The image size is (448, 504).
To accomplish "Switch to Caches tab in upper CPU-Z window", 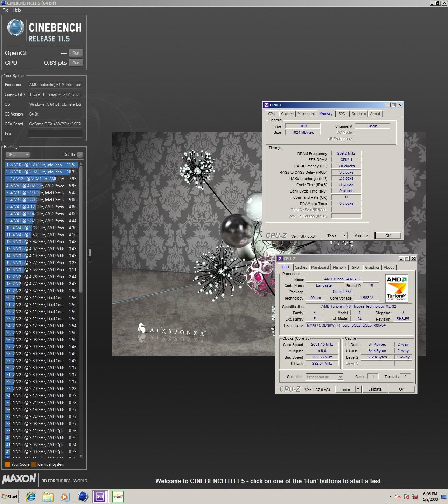I will pyautogui.click(x=287, y=114).
